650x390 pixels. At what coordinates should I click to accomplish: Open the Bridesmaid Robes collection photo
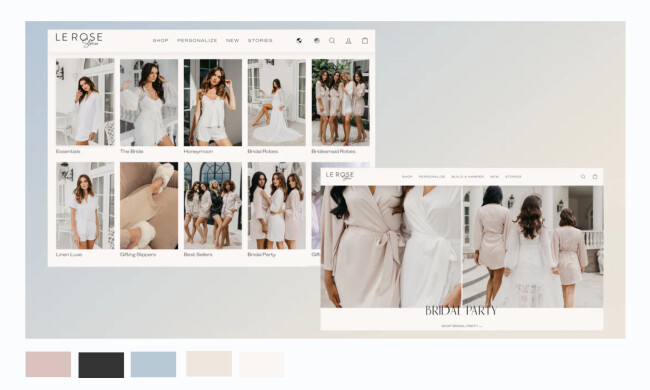click(x=340, y=102)
